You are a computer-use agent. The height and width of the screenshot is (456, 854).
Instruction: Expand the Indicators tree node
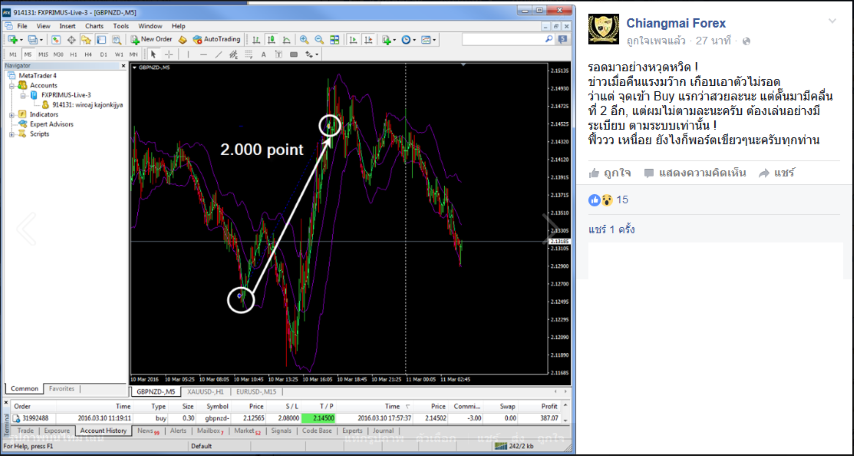click(x=11, y=114)
